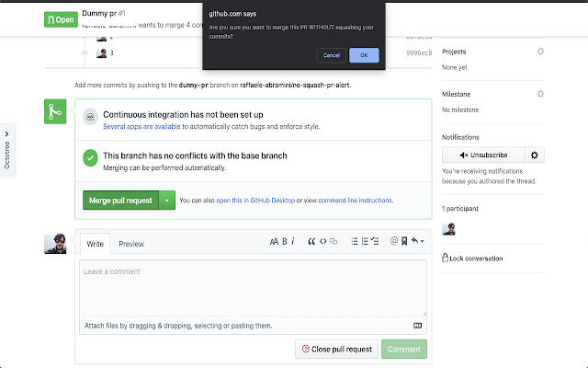Viewport: 588px width, 368px height.
Task: Click Close pull request button
Action: click(337, 350)
